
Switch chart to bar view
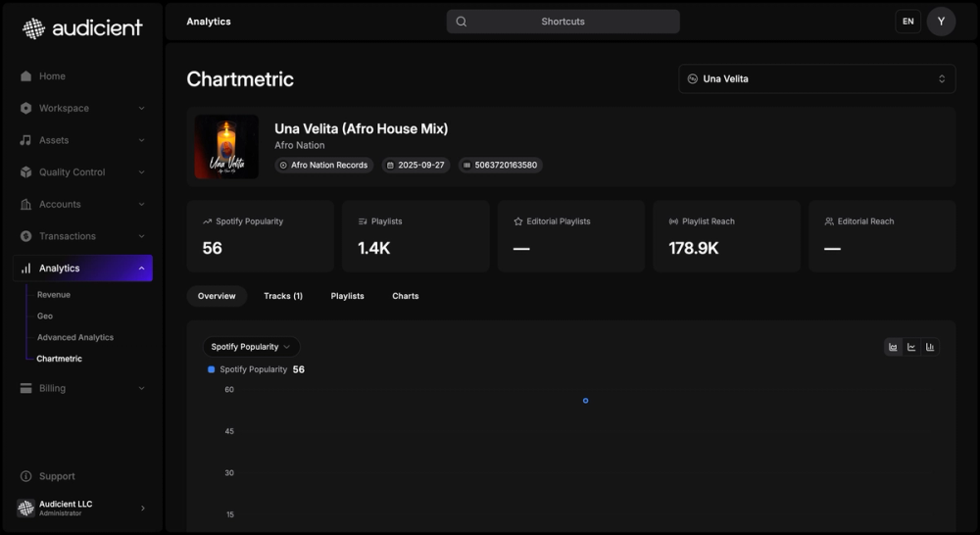coord(930,347)
